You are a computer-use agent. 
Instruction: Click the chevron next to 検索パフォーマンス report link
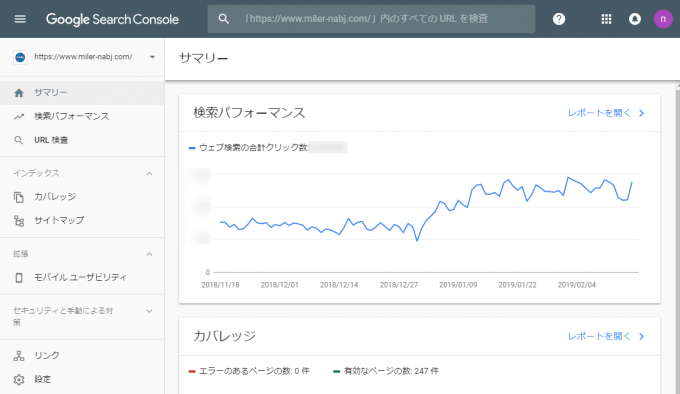click(642, 113)
